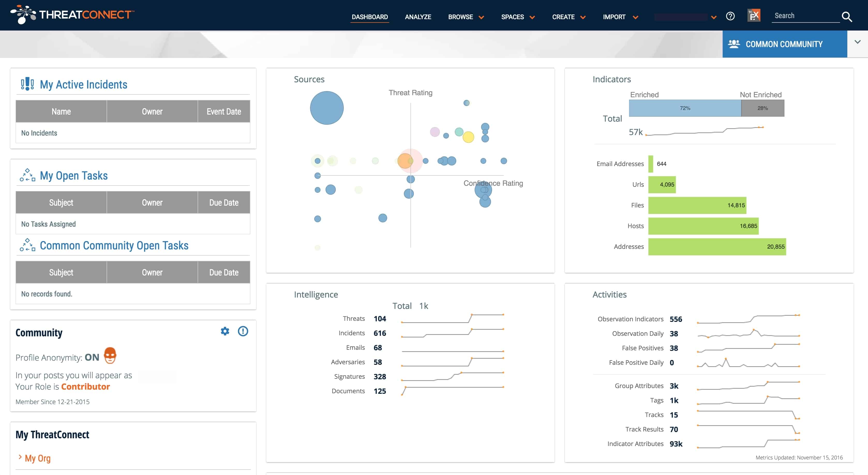Open the user account dropdown arrow
The height and width of the screenshot is (475, 868).
pos(713,18)
